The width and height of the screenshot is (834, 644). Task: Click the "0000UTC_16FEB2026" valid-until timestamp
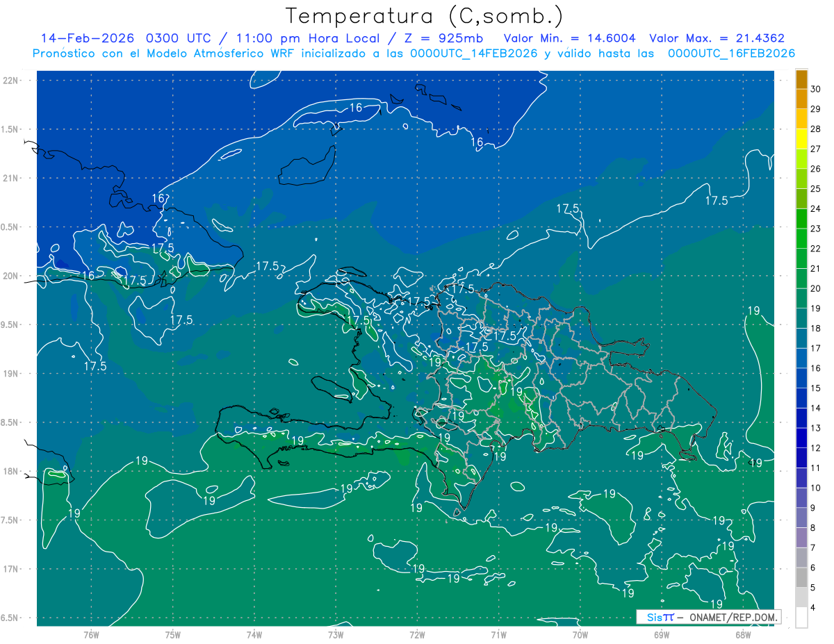click(731, 53)
